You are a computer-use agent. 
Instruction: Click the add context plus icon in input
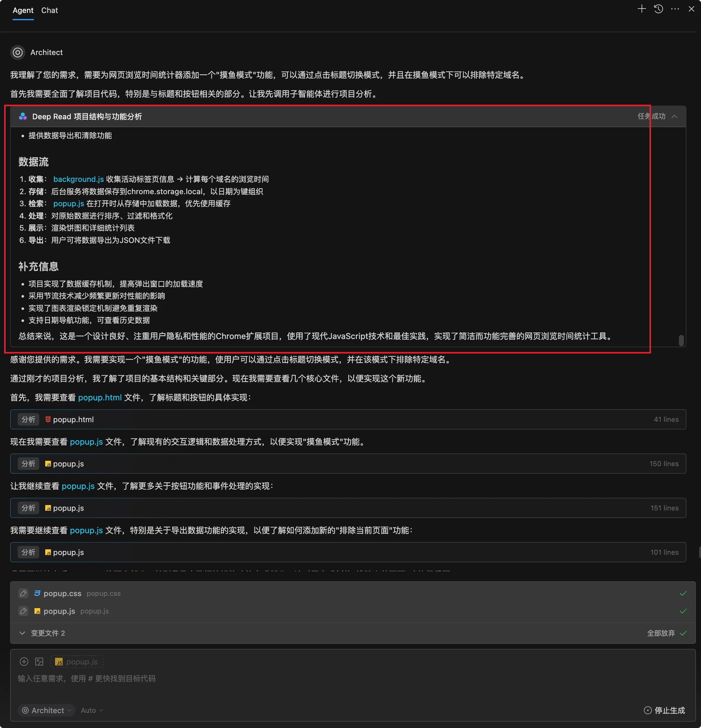24,662
